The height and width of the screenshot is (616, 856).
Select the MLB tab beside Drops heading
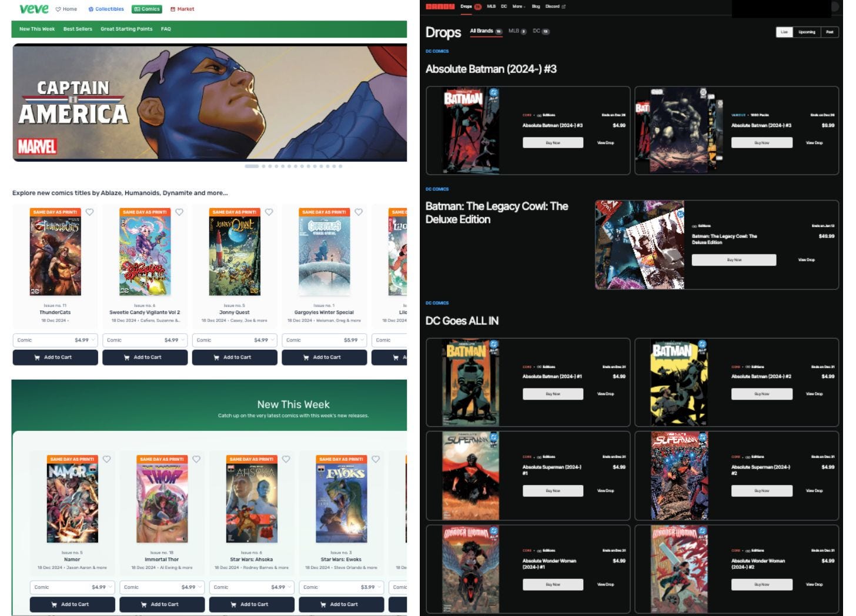tap(517, 31)
